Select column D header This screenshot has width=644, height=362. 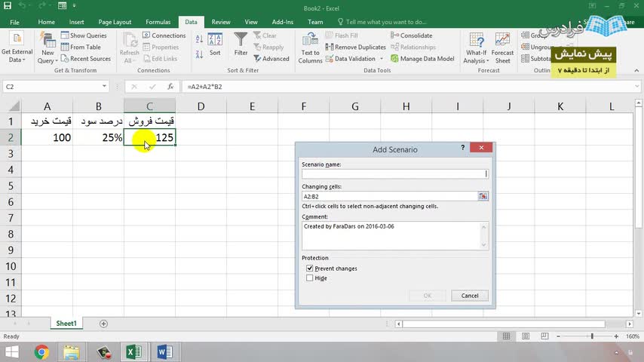click(x=201, y=106)
